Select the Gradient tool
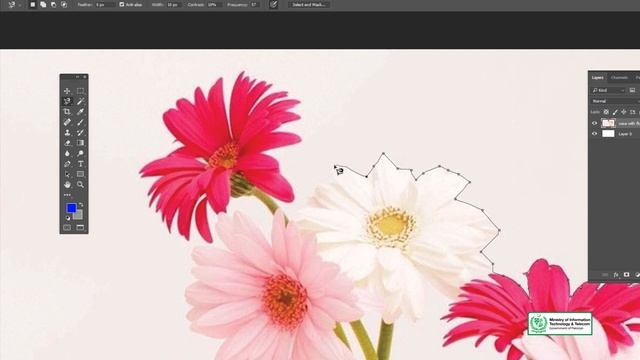640x360 pixels. (80, 143)
